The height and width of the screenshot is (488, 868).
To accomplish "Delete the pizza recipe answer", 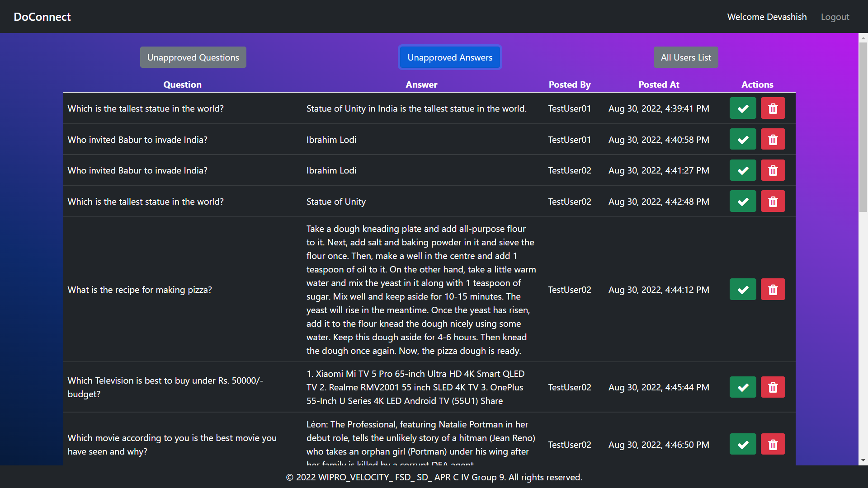I will coord(773,289).
